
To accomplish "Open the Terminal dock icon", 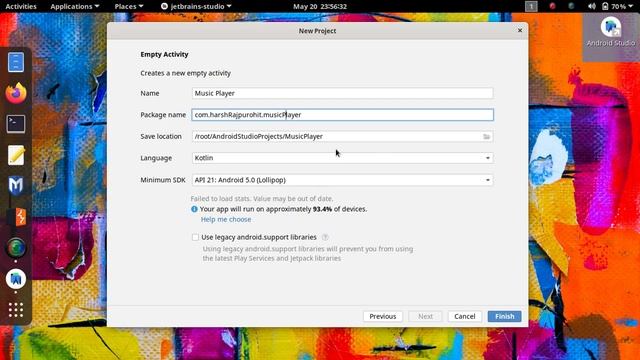I will point(16,124).
